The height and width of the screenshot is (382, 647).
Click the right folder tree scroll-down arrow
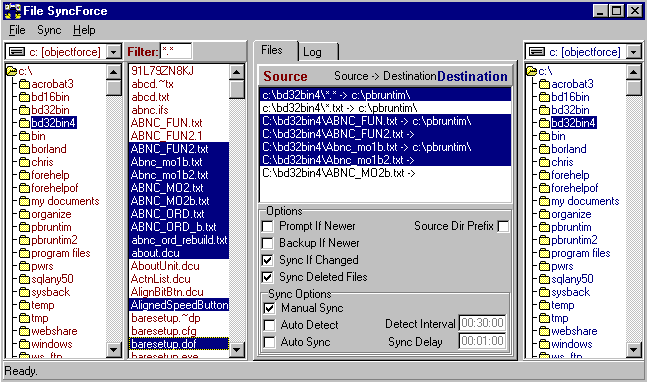click(x=633, y=350)
